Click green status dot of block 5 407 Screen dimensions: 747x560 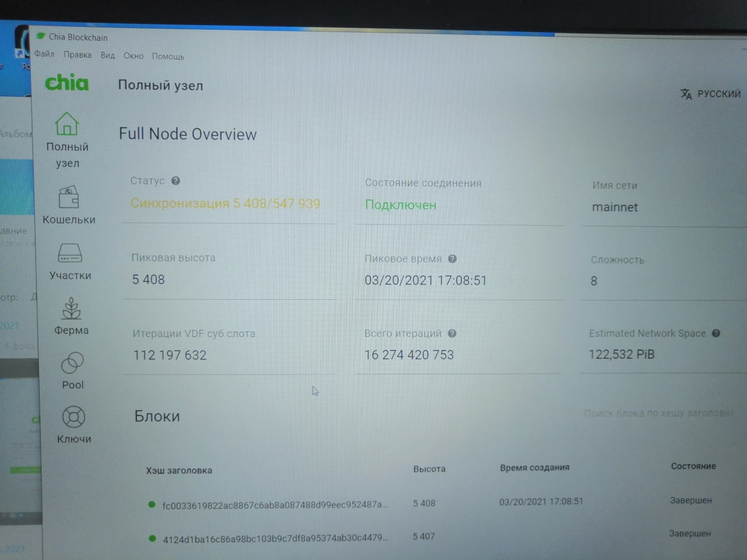[x=152, y=538]
